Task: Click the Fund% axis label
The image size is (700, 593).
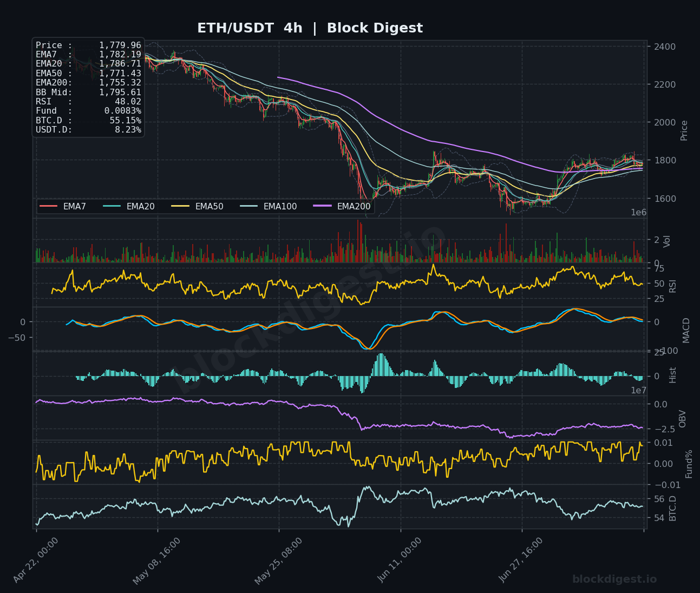Action: tap(689, 464)
